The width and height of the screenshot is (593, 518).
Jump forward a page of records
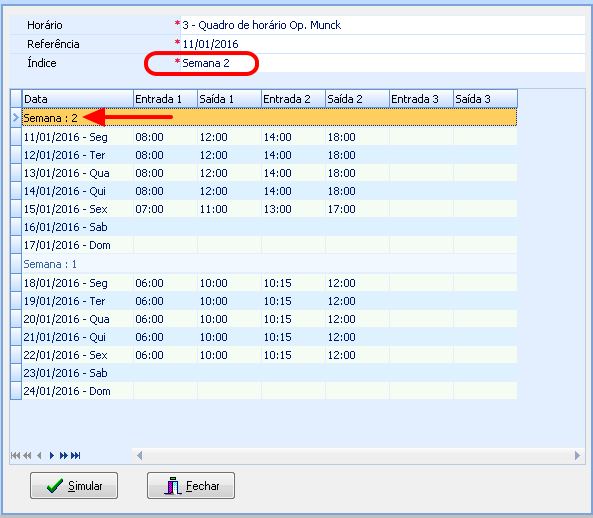point(64,455)
